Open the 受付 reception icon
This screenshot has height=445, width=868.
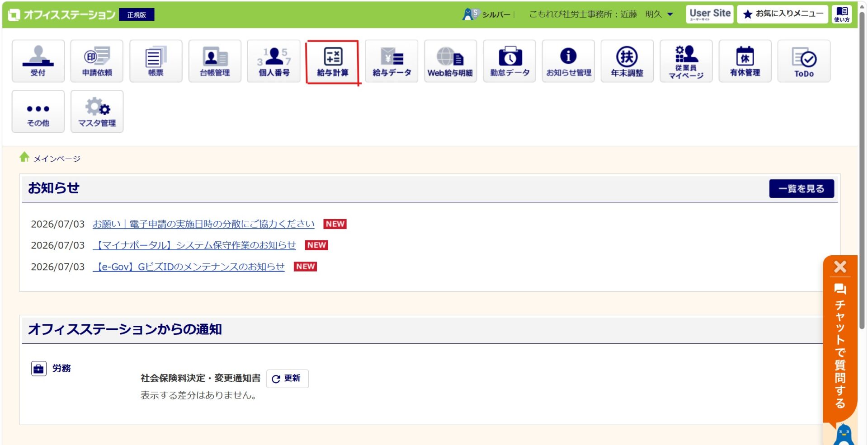click(38, 61)
